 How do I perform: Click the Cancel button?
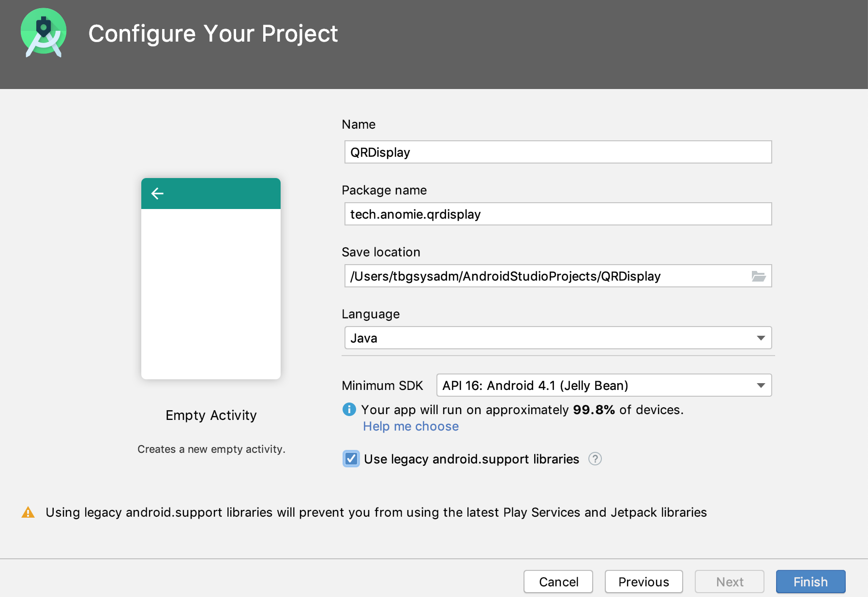pos(558,582)
